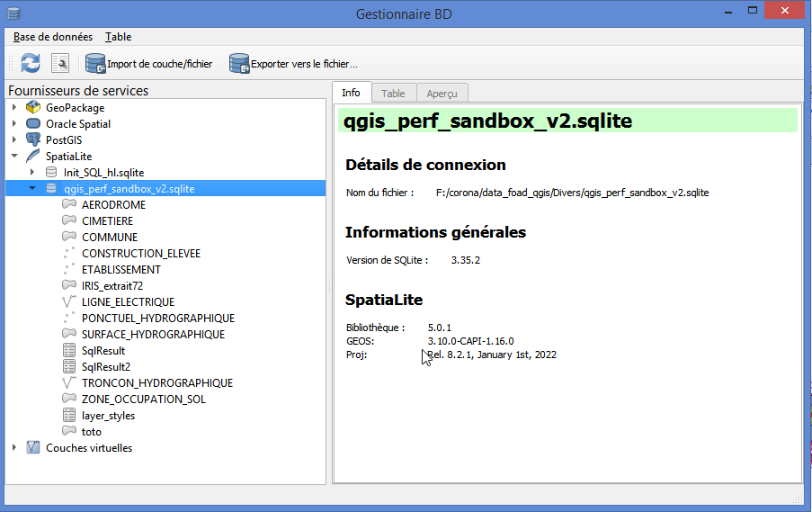
Task: Select the CONSTRUCTION_ELEVEE table
Action: click(141, 254)
